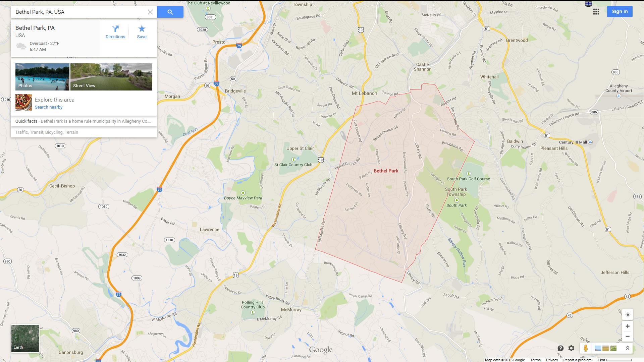644x362 pixels.
Task: Expand the imagery strip chevrons
Action: (x=627, y=348)
